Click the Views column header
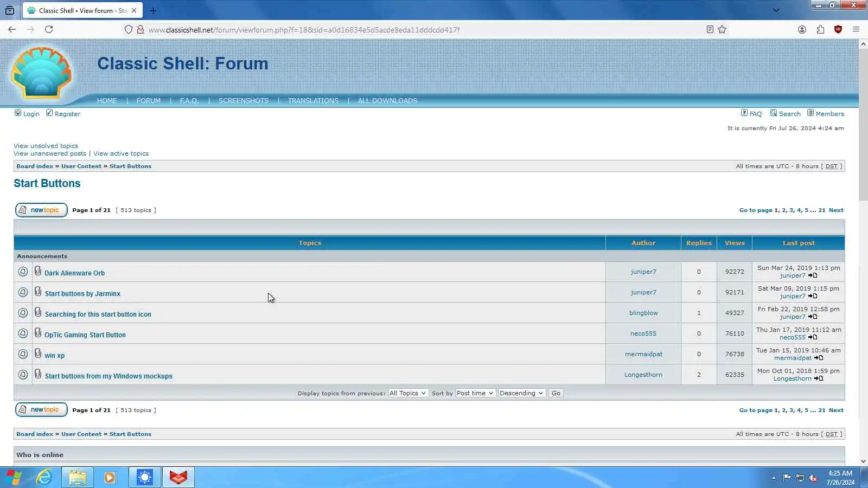 pos(735,243)
